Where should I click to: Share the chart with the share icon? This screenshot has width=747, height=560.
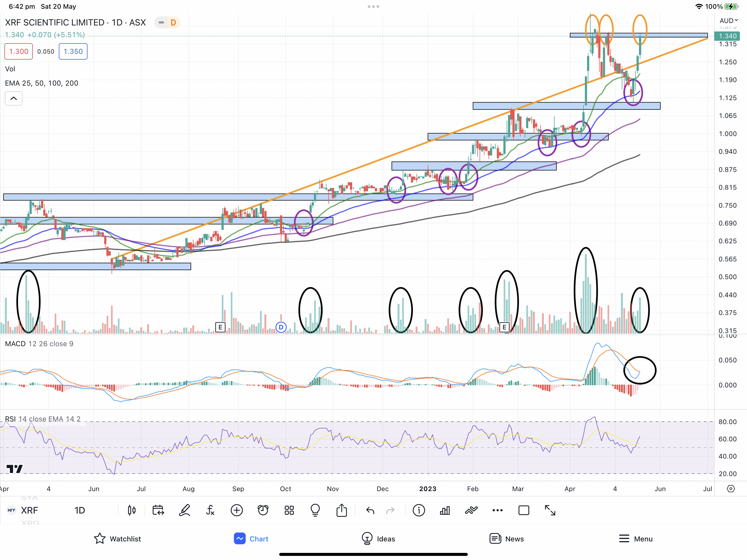click(x=342, y=510)
